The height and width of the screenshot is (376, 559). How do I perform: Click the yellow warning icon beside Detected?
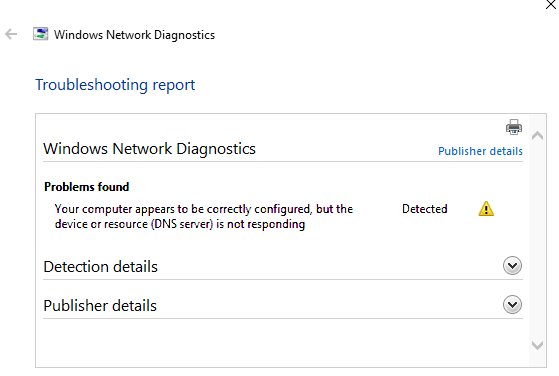[486, 209]
